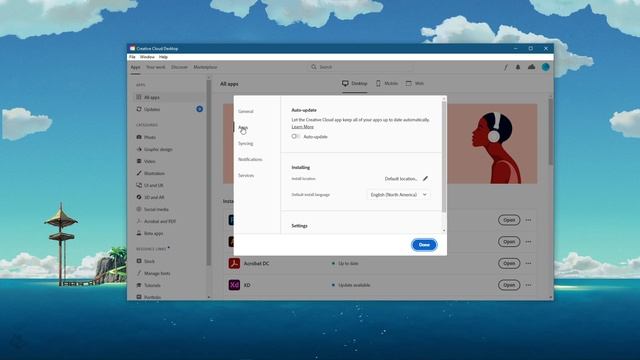Screen dimensions: 640x360
Task: Select All apps in the sidebar
Action: click(169, 97)
